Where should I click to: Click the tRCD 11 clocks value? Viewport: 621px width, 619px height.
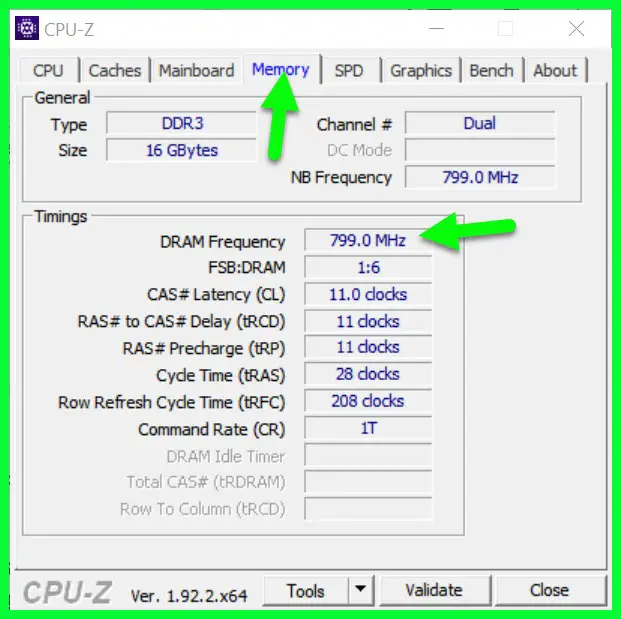(x=368, y=321)
